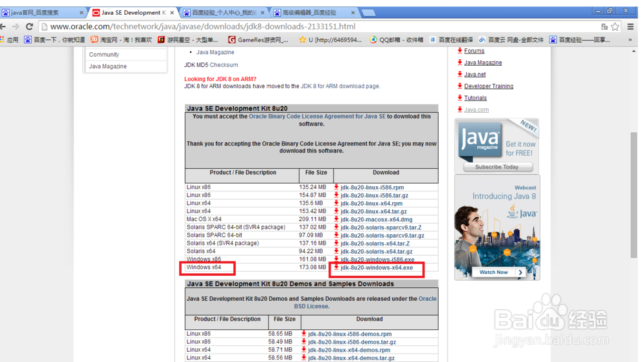The height and width of the screenshot is (362, 644).
Task: Close the java官网 search tab
Action: coord(81,13)
